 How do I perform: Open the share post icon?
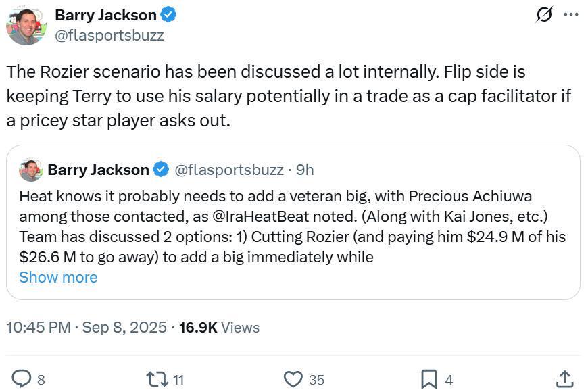click(564, 379)
